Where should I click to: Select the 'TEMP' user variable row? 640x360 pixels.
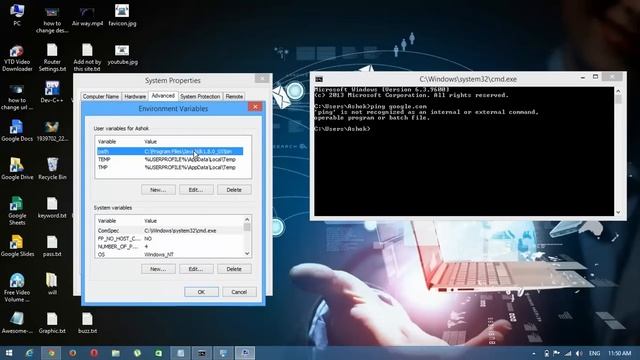(170, 159)
